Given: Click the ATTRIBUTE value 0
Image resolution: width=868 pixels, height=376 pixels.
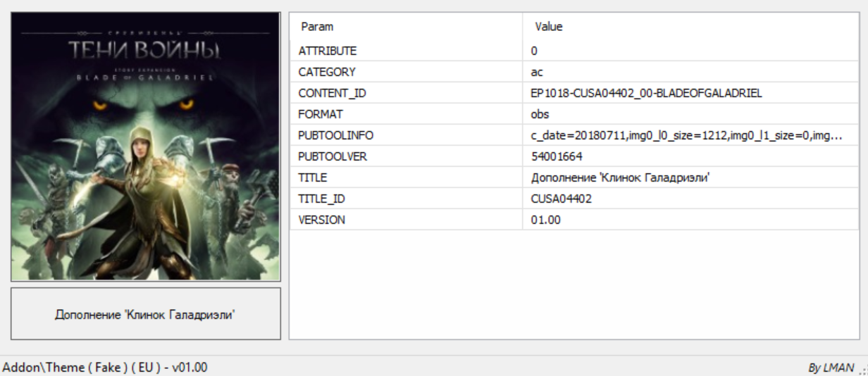Looking at the screenshot, I should (x=690, y=51).
